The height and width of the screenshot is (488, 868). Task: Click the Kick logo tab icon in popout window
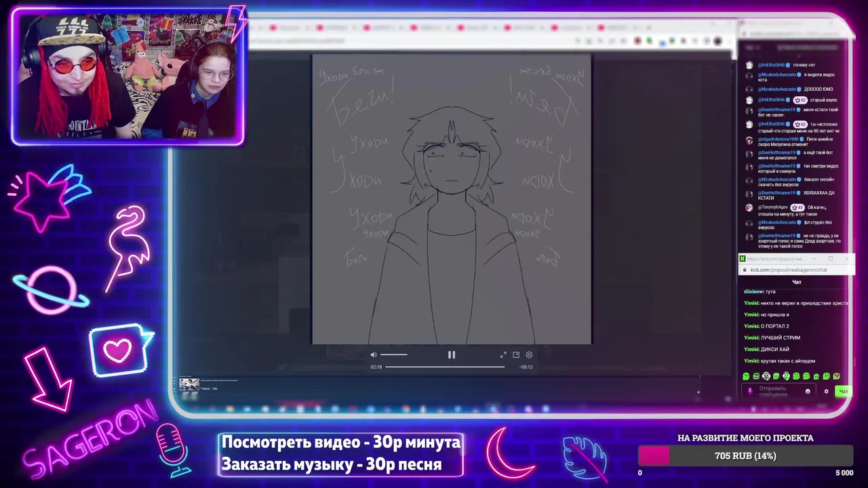tap(743, 259)
